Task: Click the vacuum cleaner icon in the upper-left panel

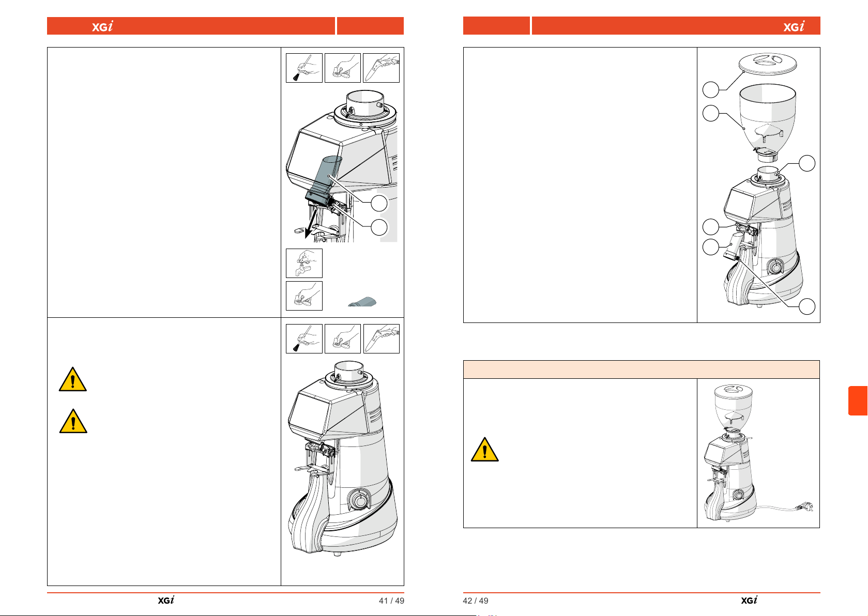Action: [x=382, y=68]
